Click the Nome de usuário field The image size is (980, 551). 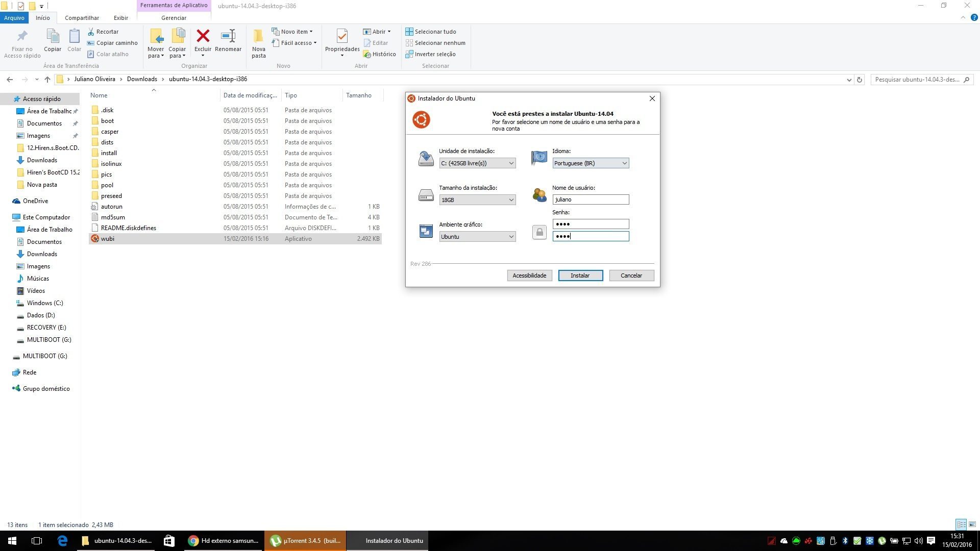591,199
